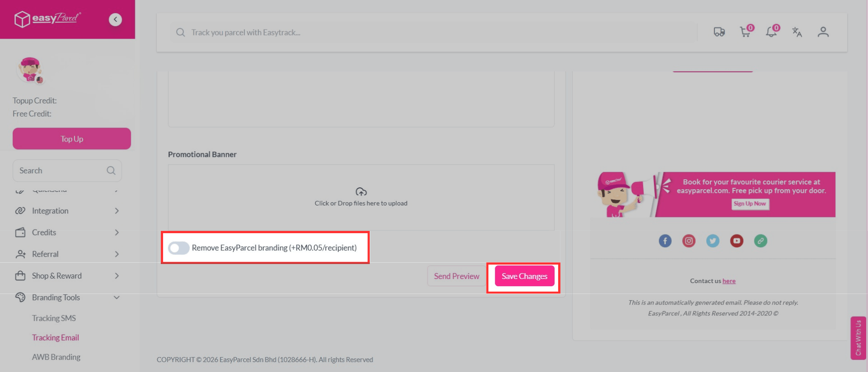Click the user avatar mascot image
868x372 pixels.
30,70
